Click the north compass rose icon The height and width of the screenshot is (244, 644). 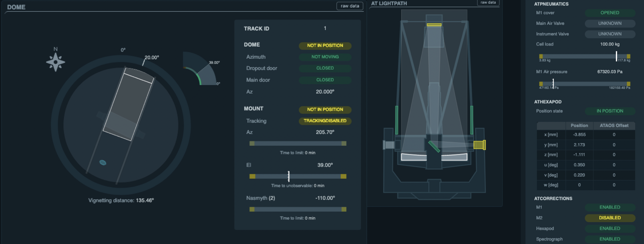[56, 62]
